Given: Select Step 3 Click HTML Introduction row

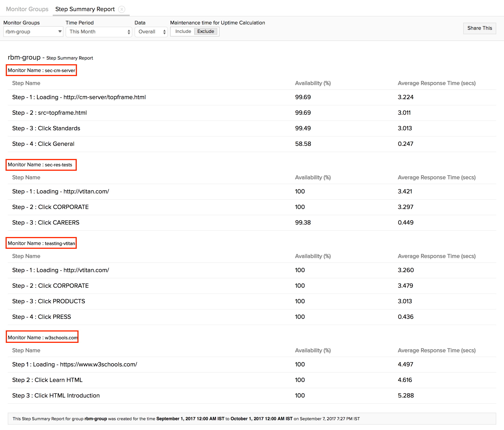Looking at the screenshot, I should click(x=56, y=396).
